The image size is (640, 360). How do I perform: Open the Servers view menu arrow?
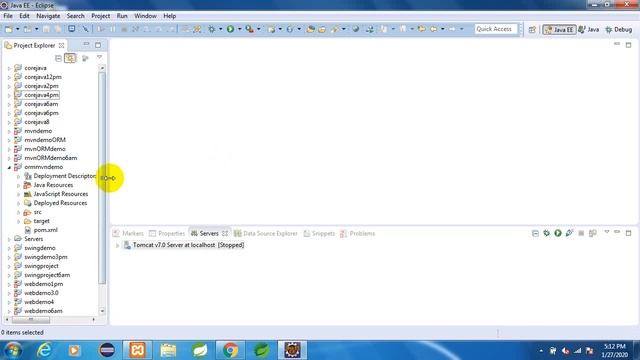[607, 232]
